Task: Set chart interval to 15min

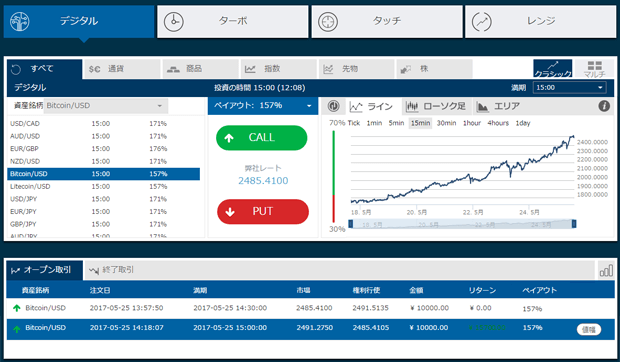Action: [420, 123]
